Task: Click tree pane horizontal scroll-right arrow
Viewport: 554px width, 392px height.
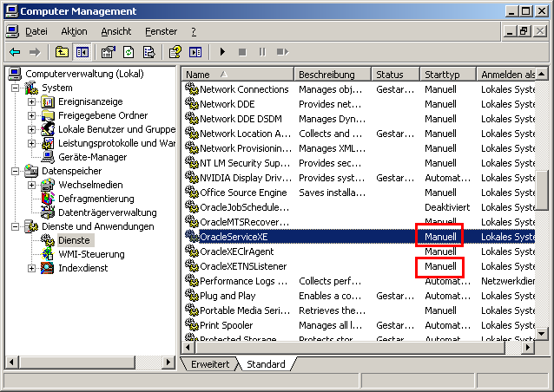Action: pos(168,362)
